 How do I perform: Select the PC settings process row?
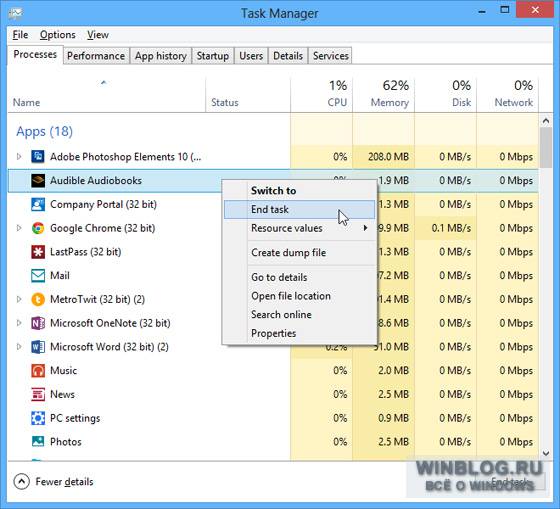(273, 418)
